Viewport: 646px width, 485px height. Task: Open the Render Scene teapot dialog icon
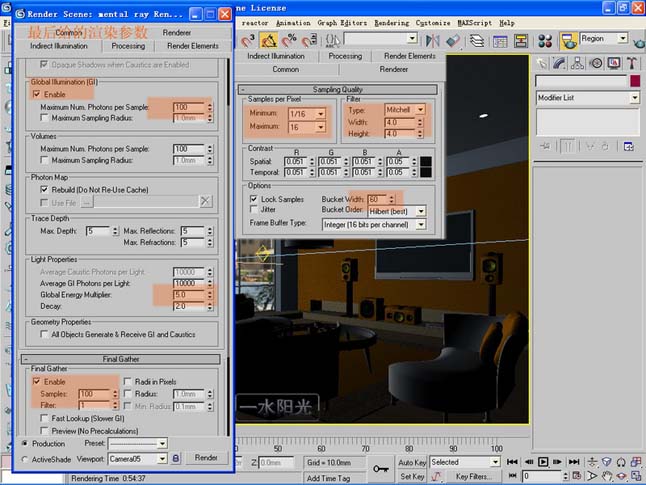569,40
